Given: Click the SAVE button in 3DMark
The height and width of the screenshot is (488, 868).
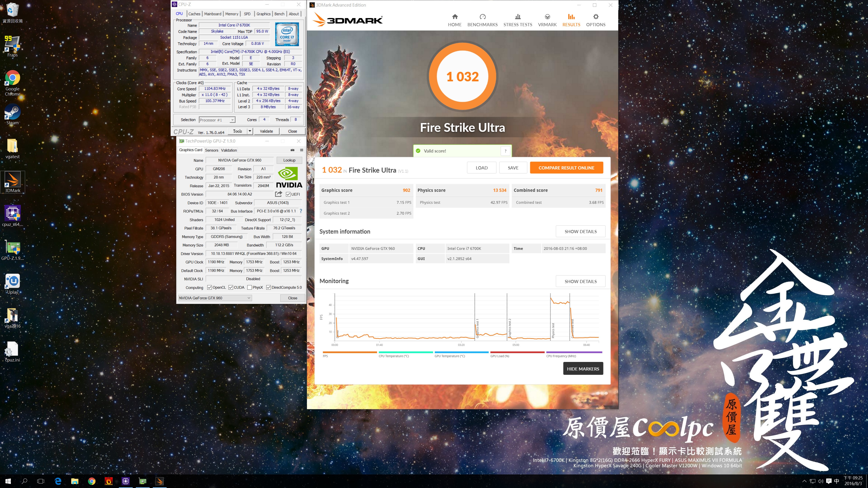Looking at the screenshot, I should 513,168.
